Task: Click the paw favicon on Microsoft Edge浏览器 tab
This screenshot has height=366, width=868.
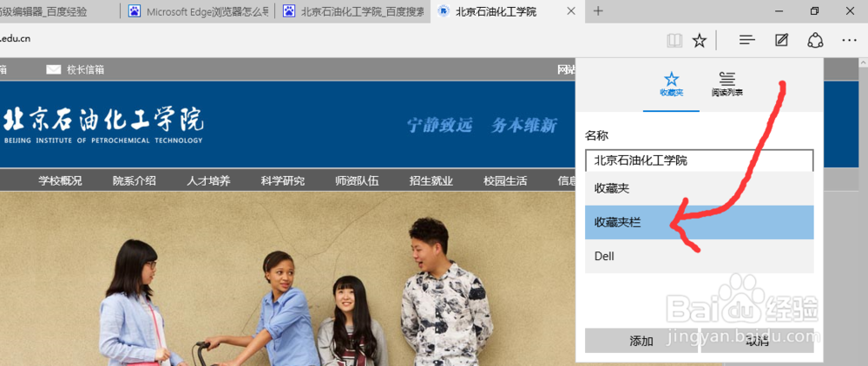Action: [x=134, y=11]
